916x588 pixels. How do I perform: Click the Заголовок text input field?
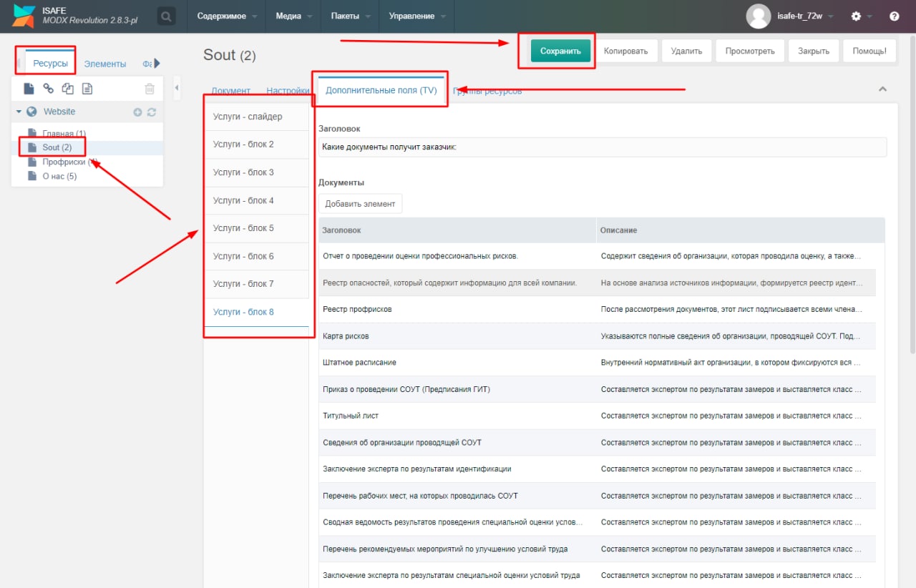[x=603, y=147]
